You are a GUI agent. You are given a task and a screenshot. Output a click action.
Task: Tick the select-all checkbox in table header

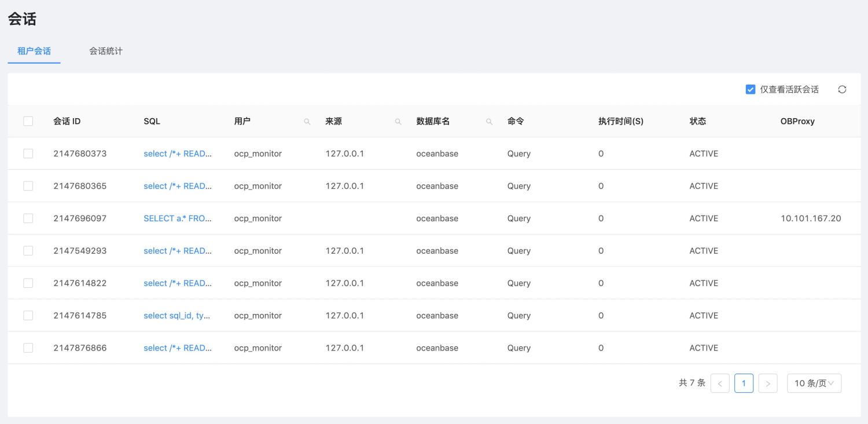(x=28, y=121)
